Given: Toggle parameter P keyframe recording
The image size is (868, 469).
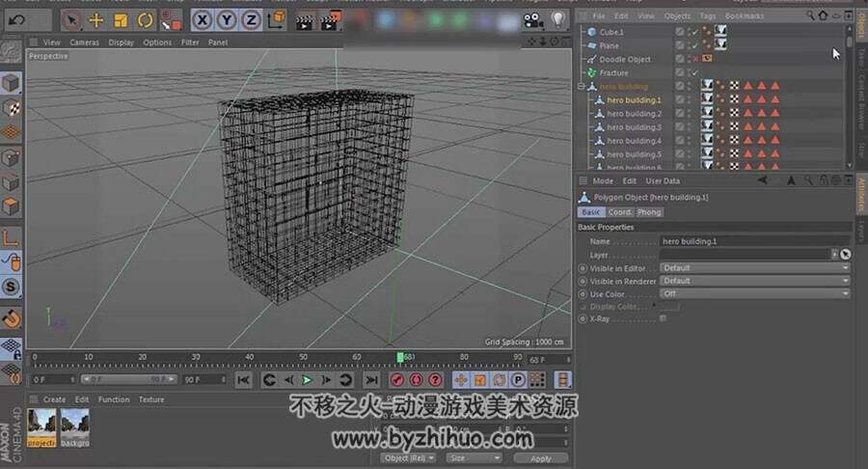Looking at the screenshot, I should (x=518, y=380).
